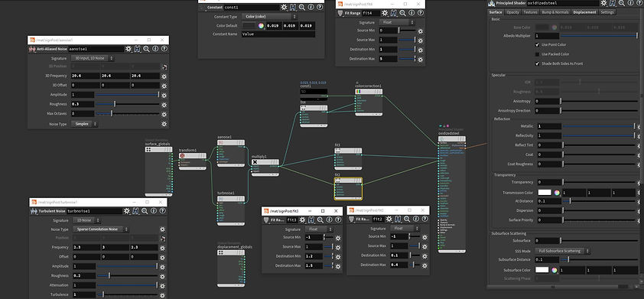Toggle Shade Both Sides As Front checkbox
The height and width of the screenshot is (299, 644).
[x=538, y=63]
